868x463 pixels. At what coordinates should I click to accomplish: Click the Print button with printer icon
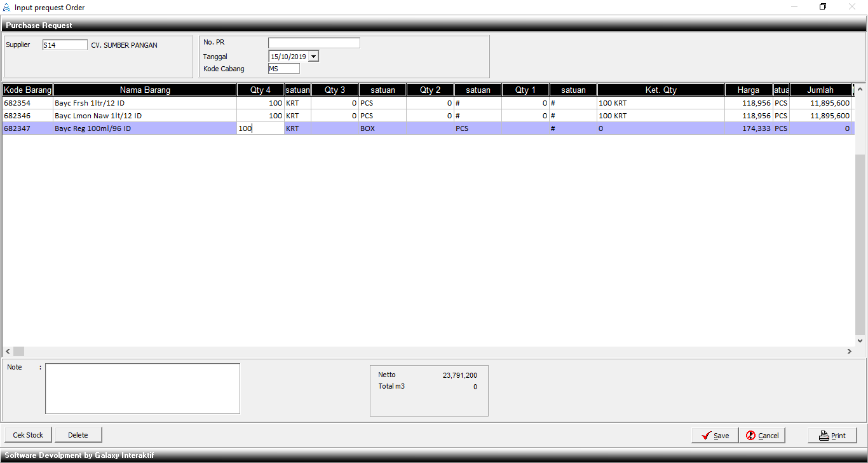(x=832, y=436)
